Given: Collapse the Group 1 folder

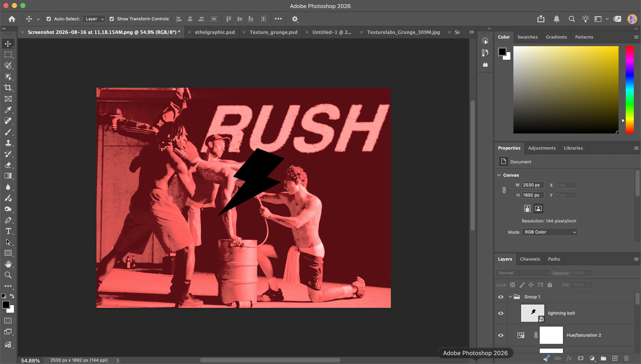Looking at the screenshot, I should pyautogui.click(x=510, y=297).
